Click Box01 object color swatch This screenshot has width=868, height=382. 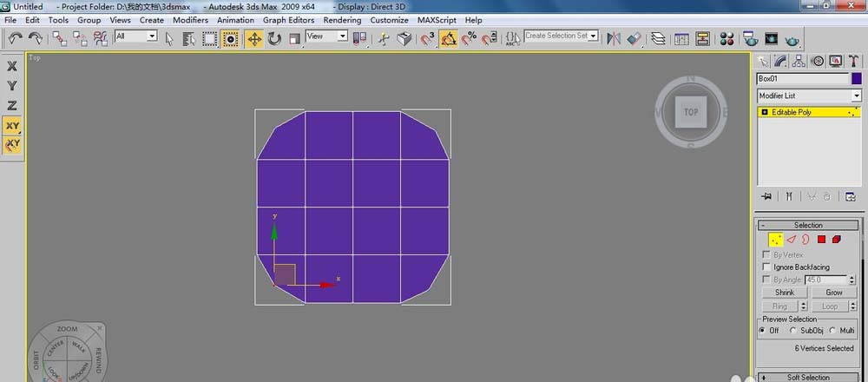(857, 79)
